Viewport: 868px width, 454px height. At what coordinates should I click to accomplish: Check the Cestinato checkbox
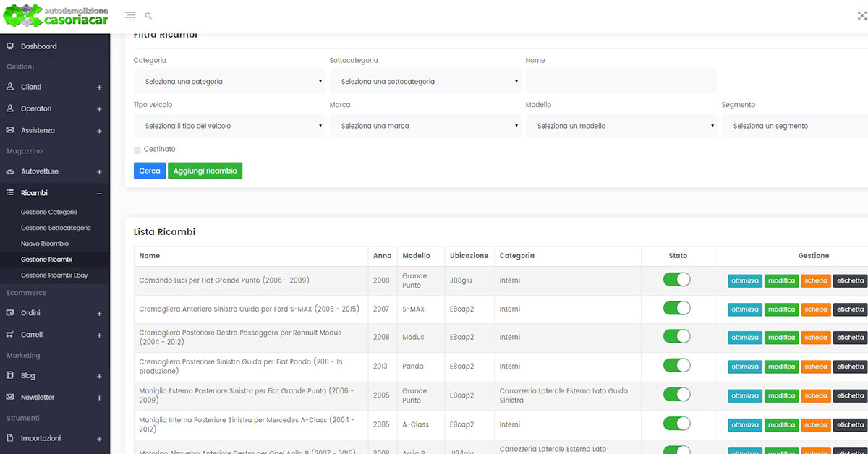pyautogui.click(x=137, y=150)
